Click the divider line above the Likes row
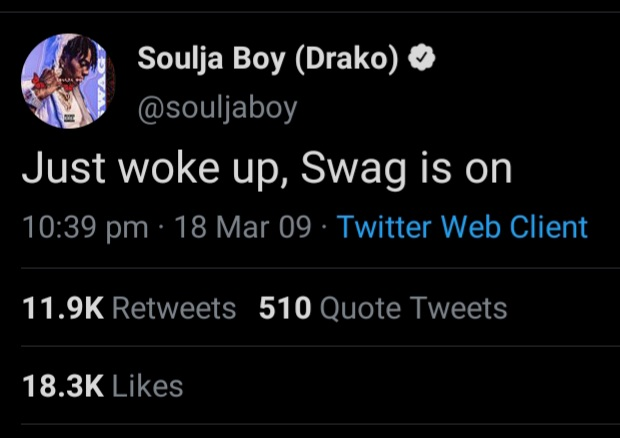This screenshot has width=620, height=438. point(320,346)
